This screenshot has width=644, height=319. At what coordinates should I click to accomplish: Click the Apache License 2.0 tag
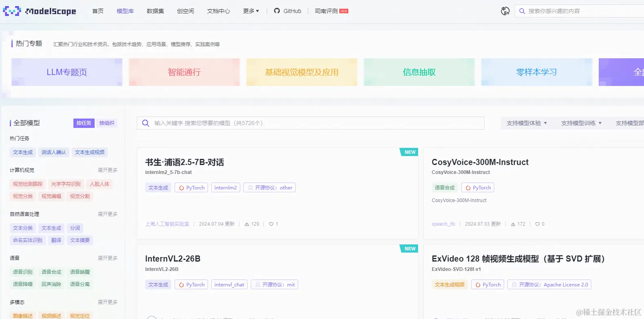549,285
